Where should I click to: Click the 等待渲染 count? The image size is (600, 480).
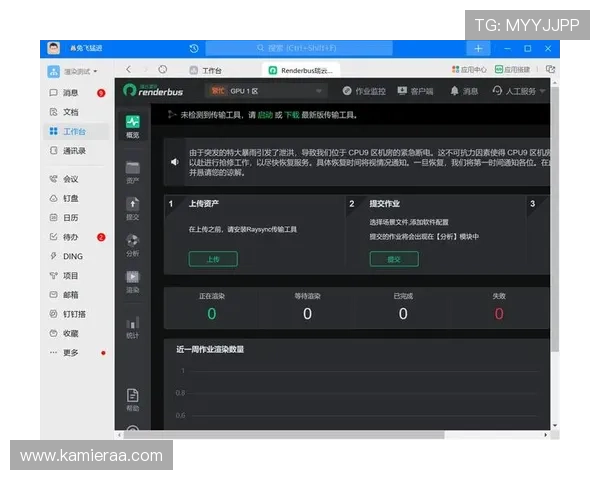[x=307, y=314]
